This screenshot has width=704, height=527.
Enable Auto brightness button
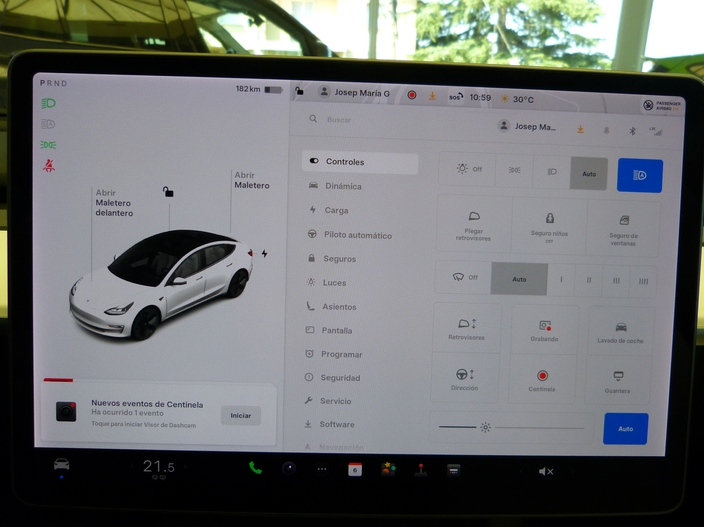point(625,429)
